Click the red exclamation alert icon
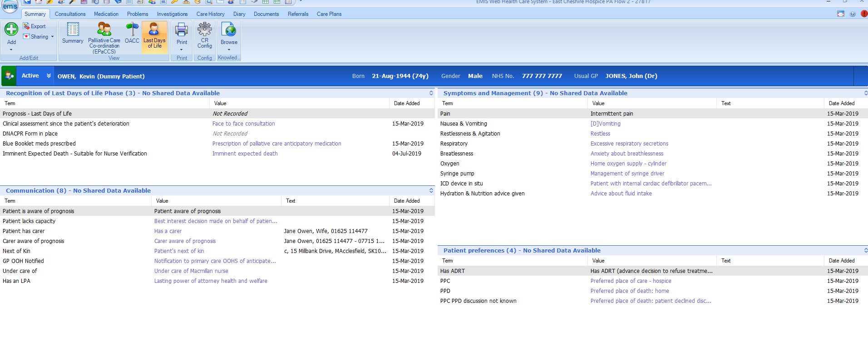 (x=864, y=14)
